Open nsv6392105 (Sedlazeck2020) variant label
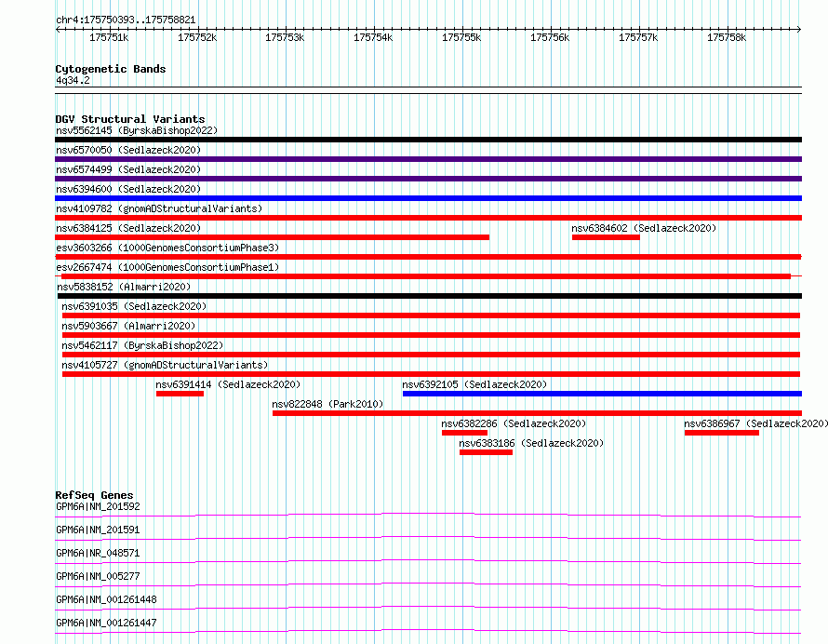This screenshot has height=644, width=828. coord(474,384)
